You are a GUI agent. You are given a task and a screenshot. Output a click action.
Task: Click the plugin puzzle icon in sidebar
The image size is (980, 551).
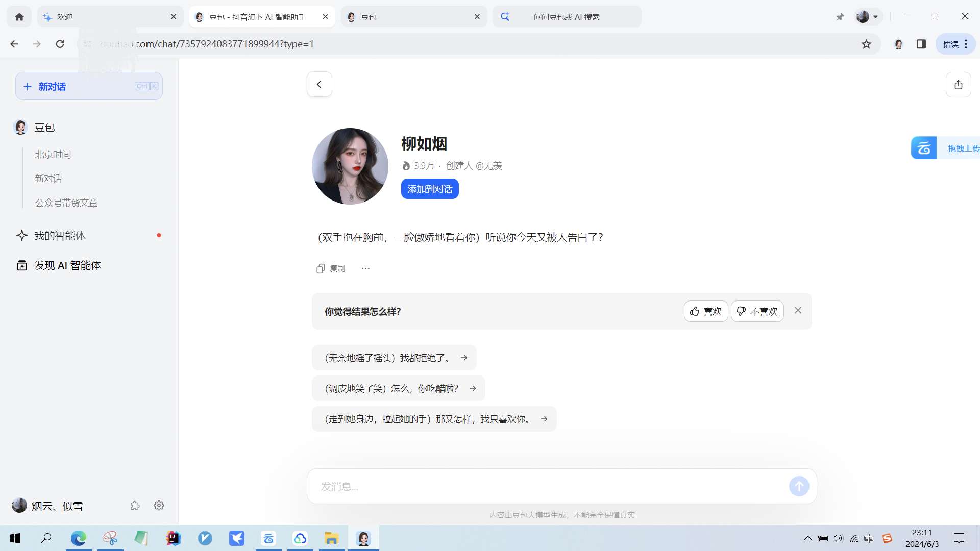pos(135,506)
